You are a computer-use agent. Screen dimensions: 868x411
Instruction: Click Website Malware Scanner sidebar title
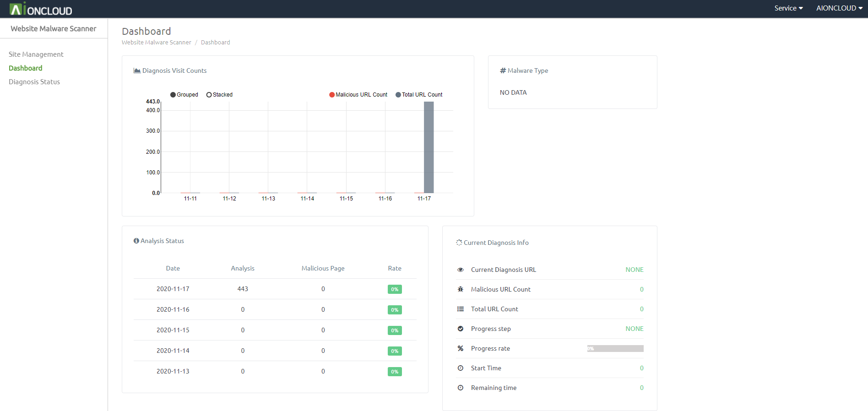tap(54, 29)
